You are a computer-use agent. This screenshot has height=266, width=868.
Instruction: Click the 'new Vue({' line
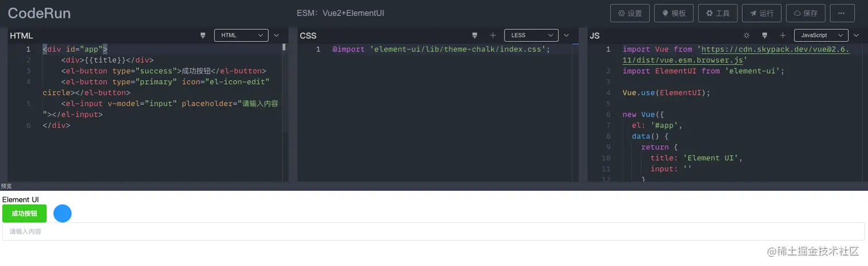click(643, 114)
